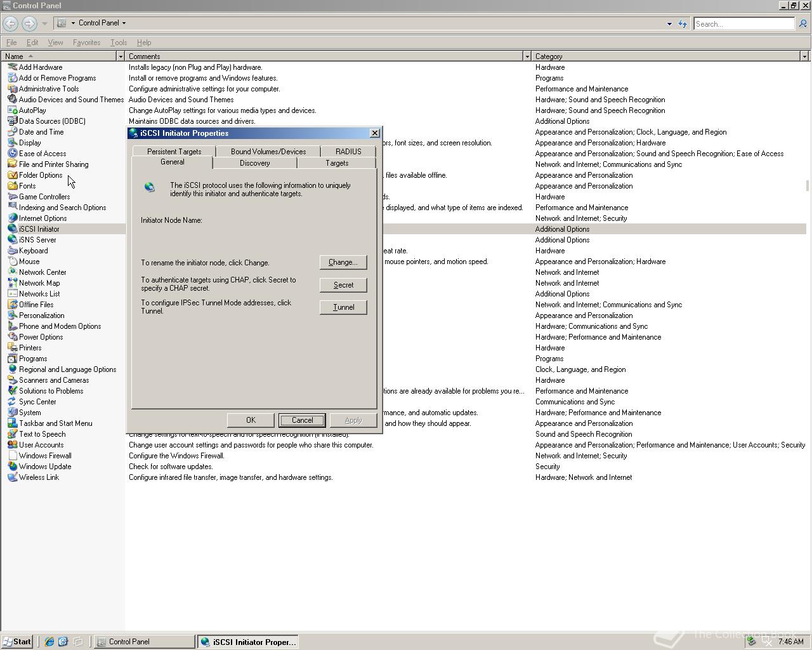Viewport: 812px width, 650px height.
Task: Open Add or Remove Programs icon
Action: click(12, 78)
